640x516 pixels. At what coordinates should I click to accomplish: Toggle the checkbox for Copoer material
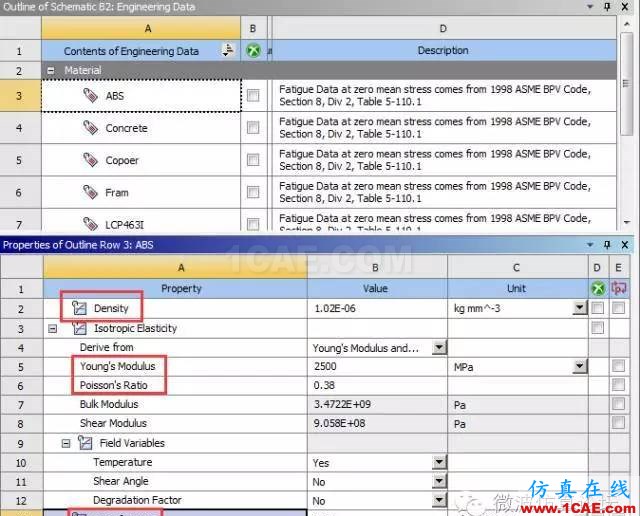click(253, 160)
